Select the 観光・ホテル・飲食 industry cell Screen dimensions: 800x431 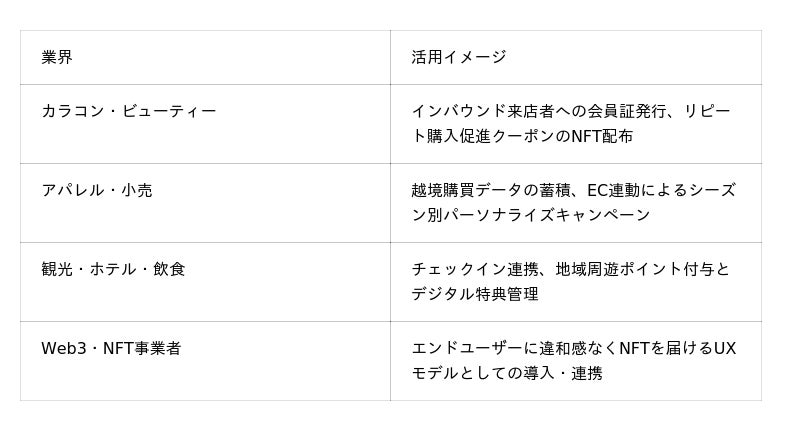113,269
